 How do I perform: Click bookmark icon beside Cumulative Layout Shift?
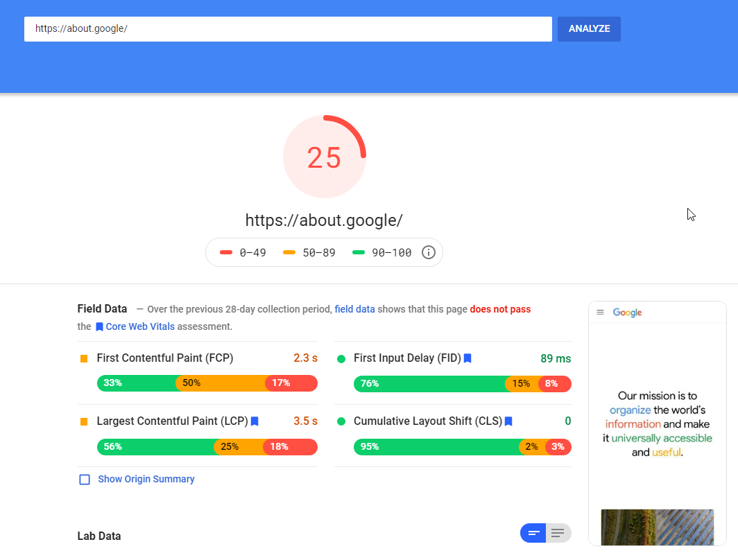click(508, 421)
